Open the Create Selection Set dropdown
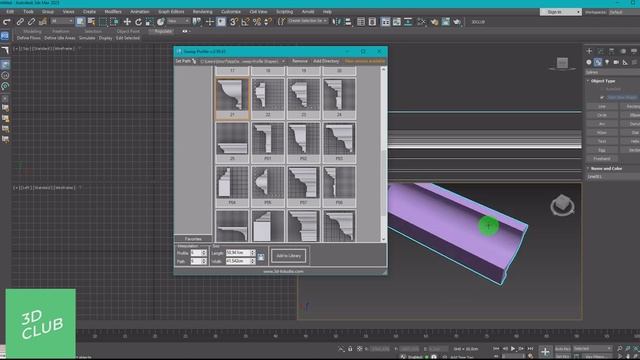Viewport: 640px width, 360px height. tap(308, 21)
